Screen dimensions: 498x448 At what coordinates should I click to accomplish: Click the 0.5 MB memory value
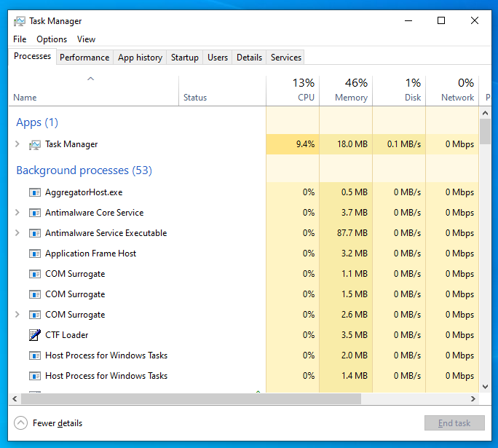point(355,192)
